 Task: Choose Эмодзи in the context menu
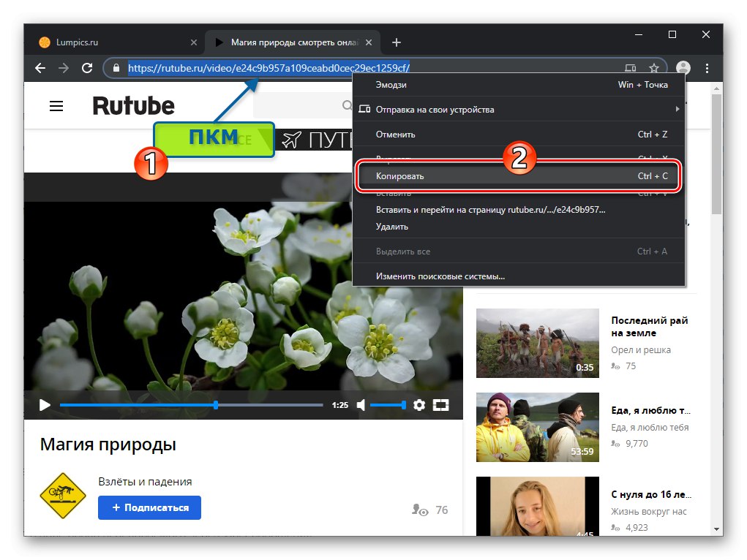pos(519,85)
